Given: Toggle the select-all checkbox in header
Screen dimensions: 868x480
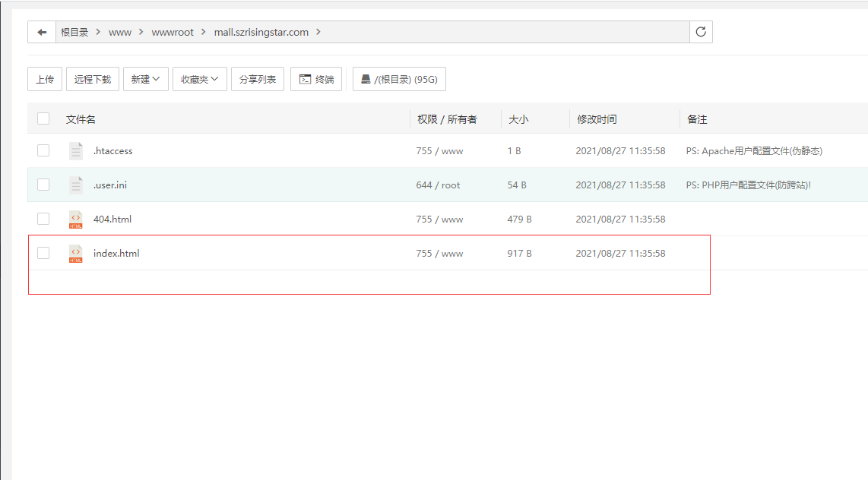Looking at the screenshot, I should click(x=43, y=118).
